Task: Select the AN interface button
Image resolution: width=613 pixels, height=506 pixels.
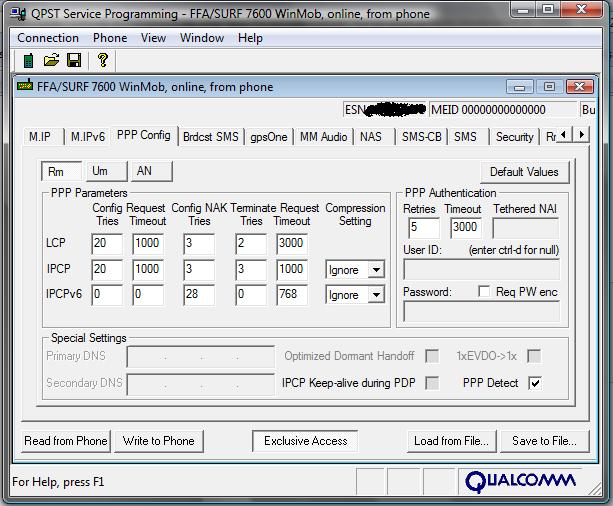Action: tap(152, 171)
